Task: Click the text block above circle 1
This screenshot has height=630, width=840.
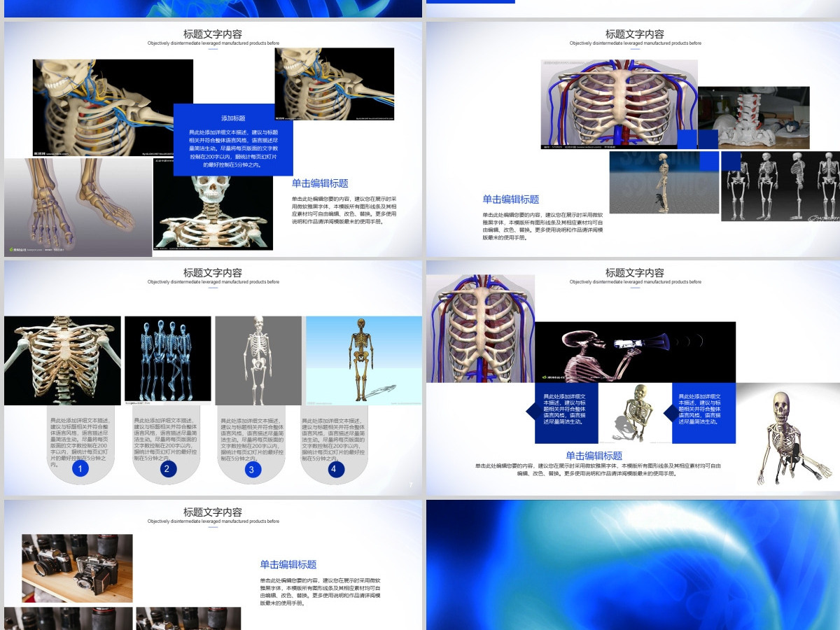Action: tap(80, 442)
